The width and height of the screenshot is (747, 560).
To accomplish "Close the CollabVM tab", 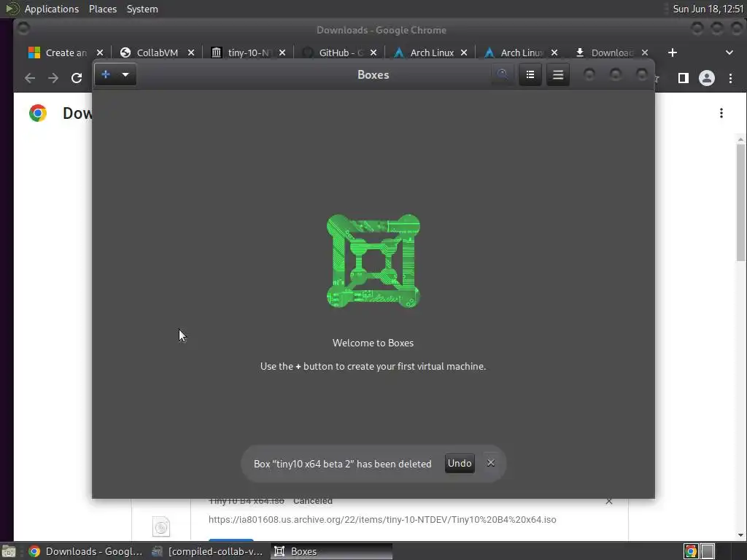I will pos(191,52).
